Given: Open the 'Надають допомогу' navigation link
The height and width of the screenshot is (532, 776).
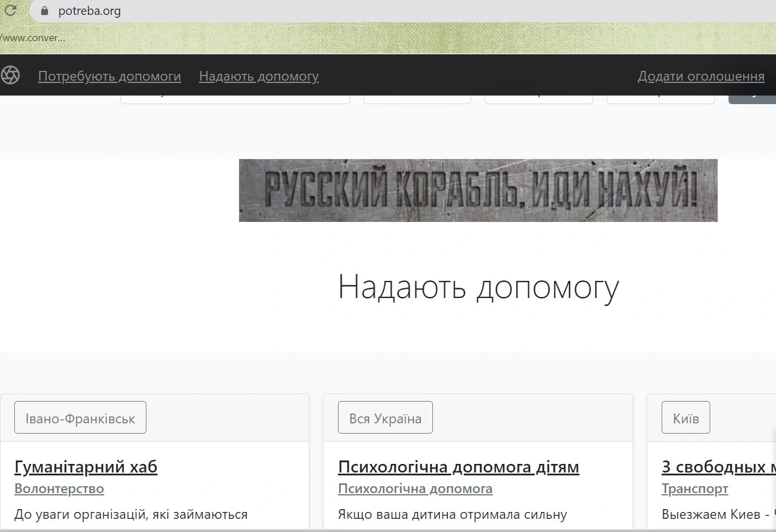Looking at the screenshot, I should (259, 76).
